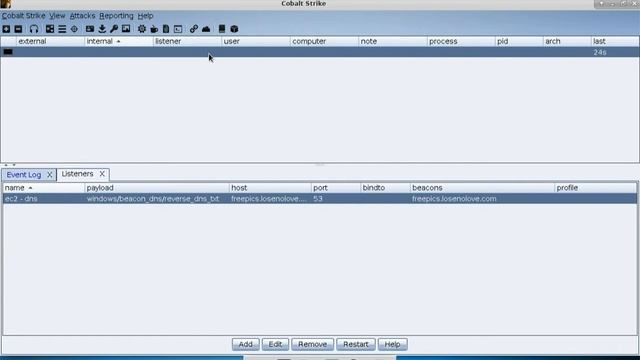Click the coffee cup Java applet attack icon

click(x=154, y=29)
